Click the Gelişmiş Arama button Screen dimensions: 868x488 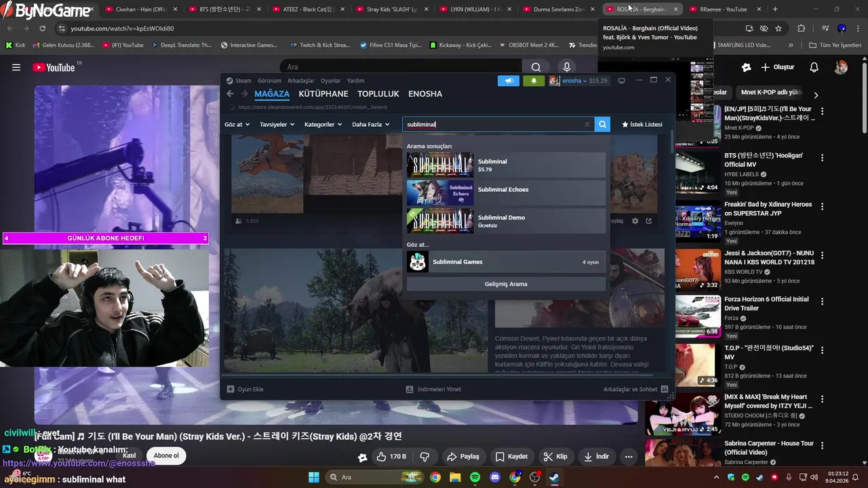click(x=506, y=284)
